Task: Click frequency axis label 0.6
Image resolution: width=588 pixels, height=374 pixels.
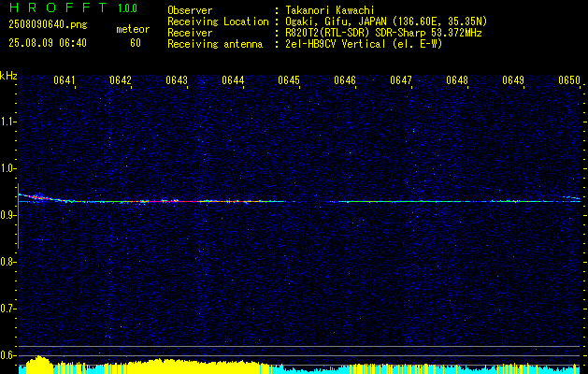Action: coord(7,355)
